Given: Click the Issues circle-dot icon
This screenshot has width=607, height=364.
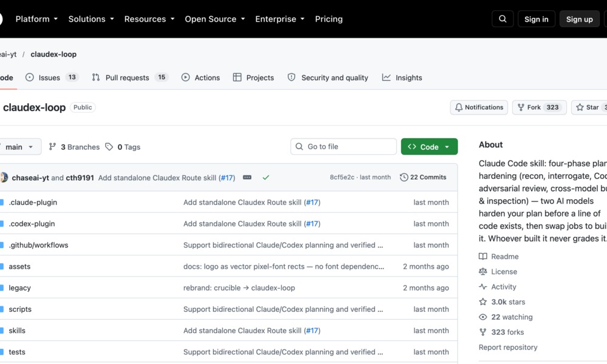Looking at the screenshot, I should click(29, 78).
